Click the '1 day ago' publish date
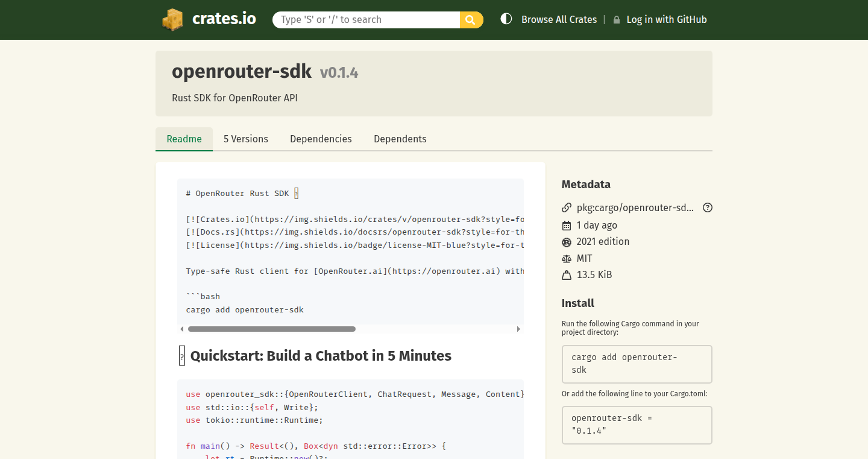Screen dimensions: 868x459 pyautogui.click(x=597, y=225)
